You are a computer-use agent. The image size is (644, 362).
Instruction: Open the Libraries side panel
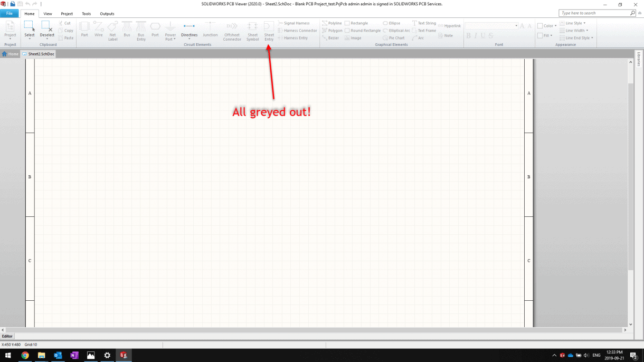tap(639, 59)
